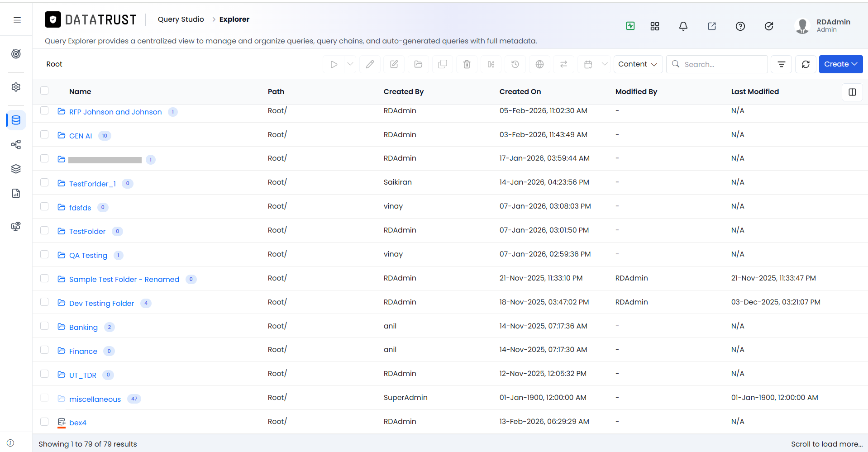The width and height of the screenshot is (868, 452).
Task: Click Created By cell 'SuperAdmin'
Action: [x=405, y=398]
